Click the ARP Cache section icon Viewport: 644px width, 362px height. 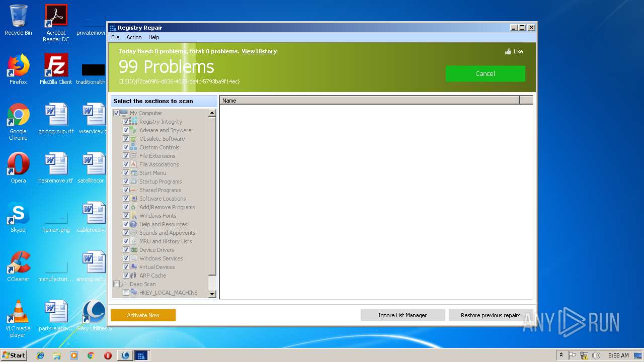[134, 276]
